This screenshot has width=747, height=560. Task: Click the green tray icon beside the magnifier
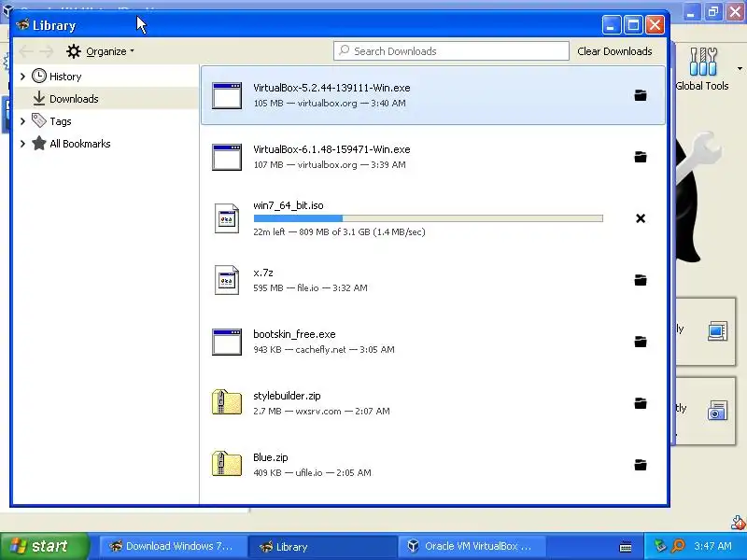[x=660, y=546]
